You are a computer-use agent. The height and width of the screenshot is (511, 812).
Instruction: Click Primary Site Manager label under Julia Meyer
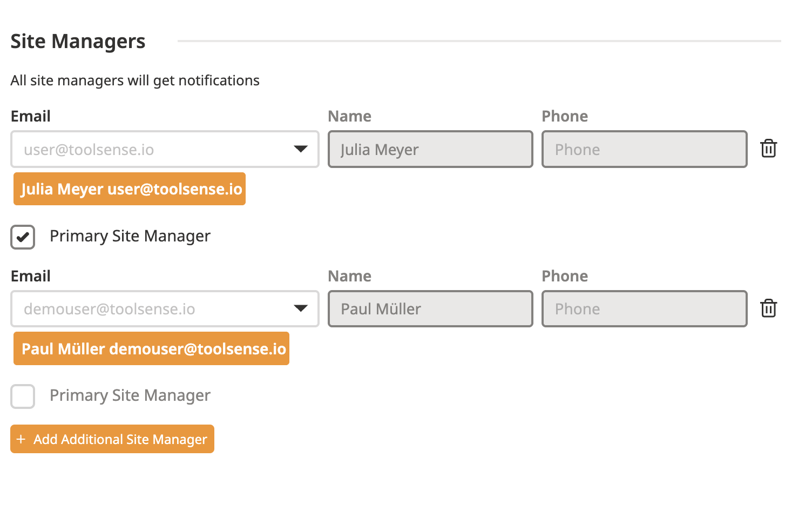tap(130, 236)
